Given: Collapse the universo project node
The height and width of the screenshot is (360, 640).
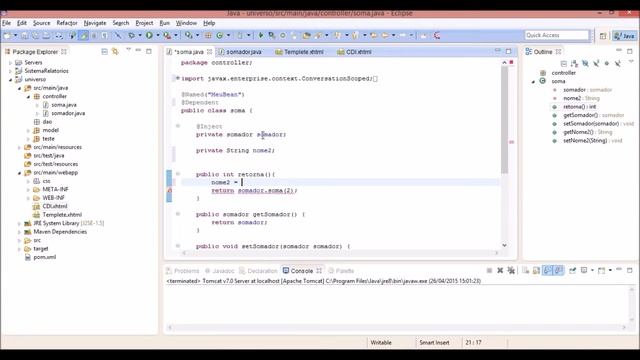Looking at the screenshot, I should pyautogui.click(x=10, y=80).
